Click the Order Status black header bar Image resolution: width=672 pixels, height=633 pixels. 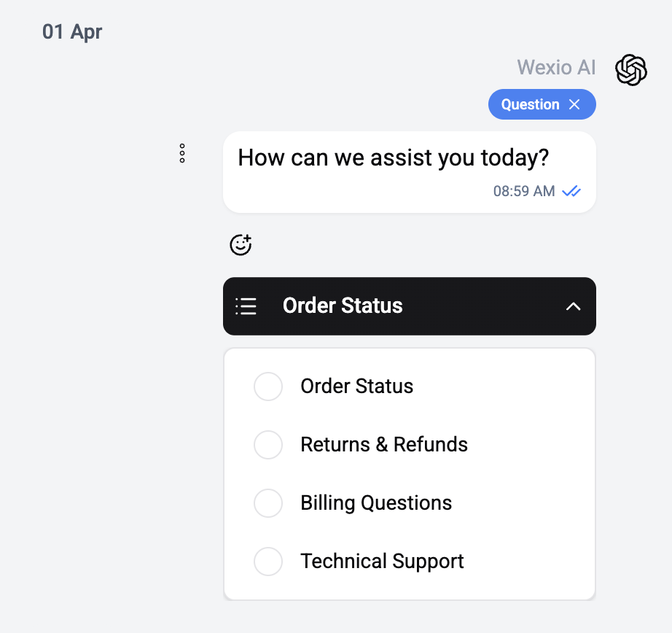click(x=409, y=306)
